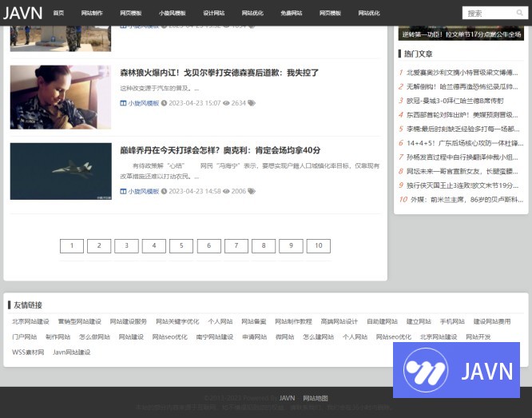
Task: Go to pagination page 2
Action: pos(99,246)
